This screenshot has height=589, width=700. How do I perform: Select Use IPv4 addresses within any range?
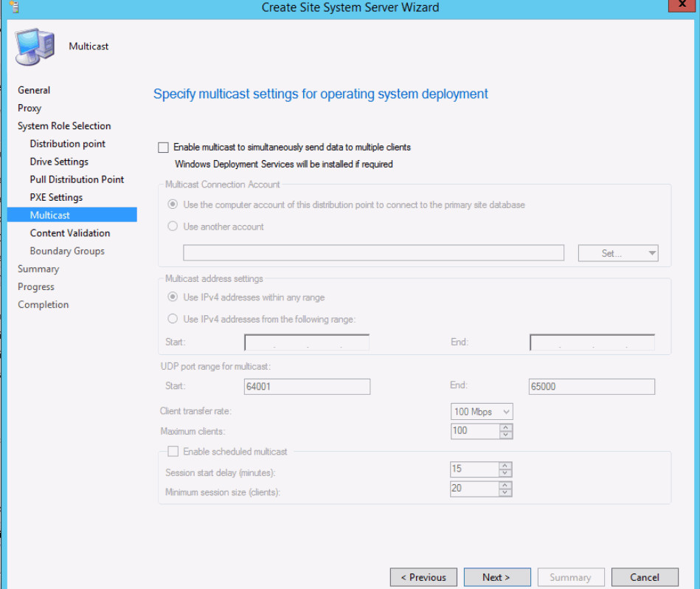pyautogui.click(x=173, y=297)
